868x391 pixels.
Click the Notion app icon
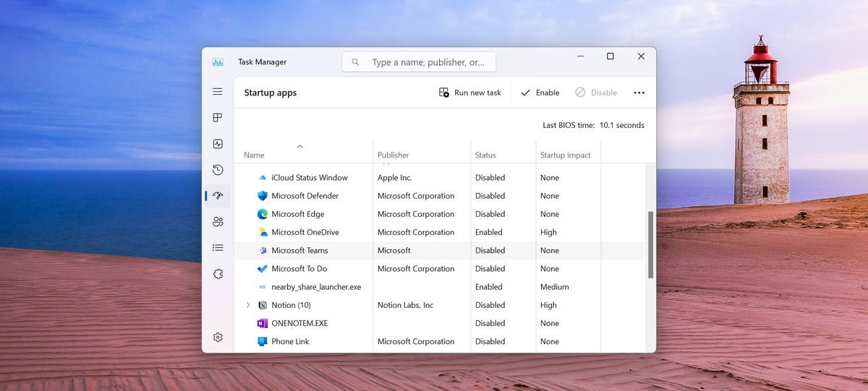(263, 305)
